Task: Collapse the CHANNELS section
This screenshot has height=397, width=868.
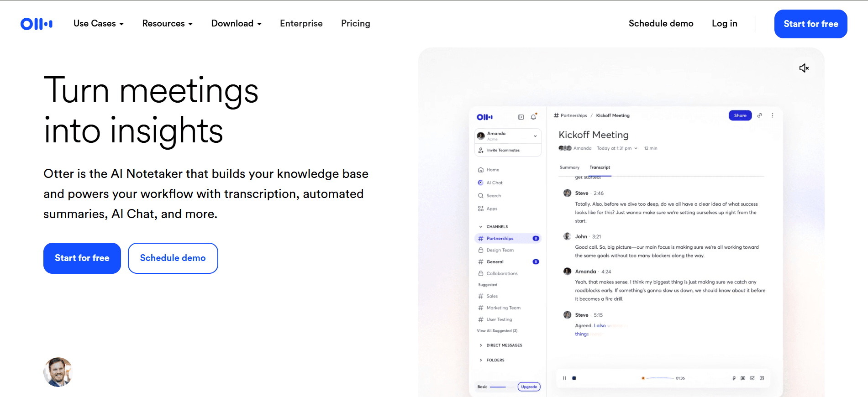Action: click(x=493, y=227)
